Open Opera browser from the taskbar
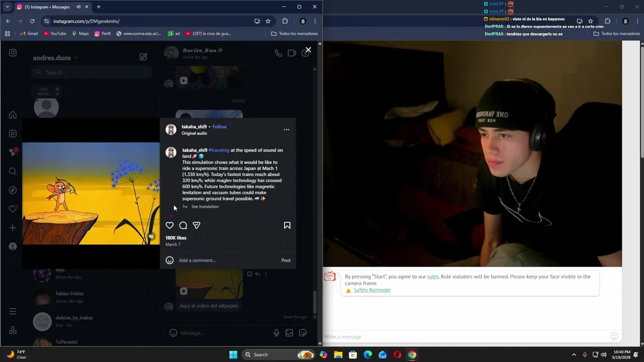Viewport: 644px width, 362px height. tap(397, 354)
